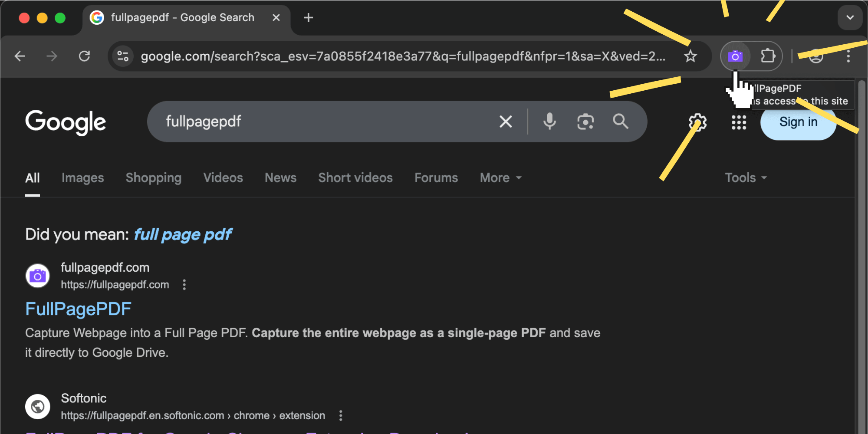Sign in to Google account
This screenshot has height=434, width=868.
(798, 122)
